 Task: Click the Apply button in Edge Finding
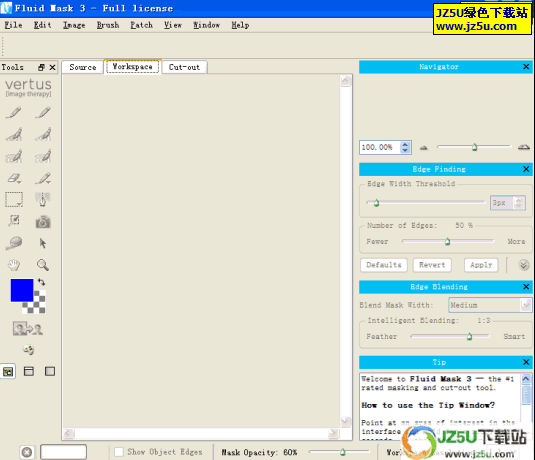click(481, 265)
